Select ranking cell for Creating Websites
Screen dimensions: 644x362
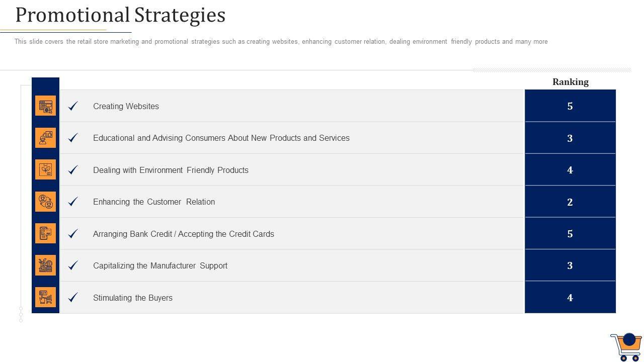tap(570, 106)
